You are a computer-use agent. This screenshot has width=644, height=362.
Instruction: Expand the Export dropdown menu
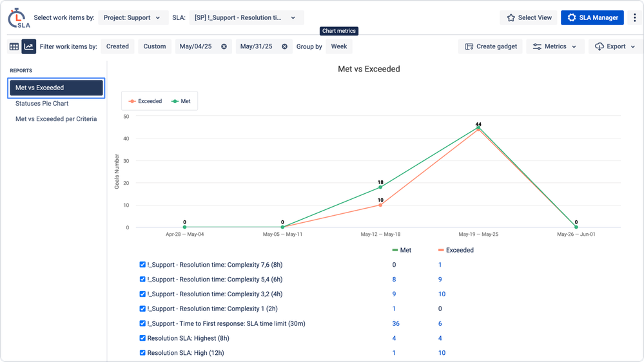click(610, 46)
